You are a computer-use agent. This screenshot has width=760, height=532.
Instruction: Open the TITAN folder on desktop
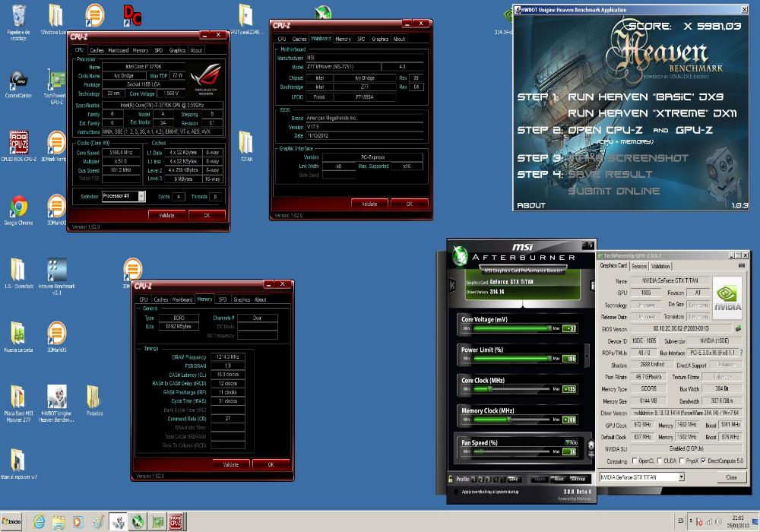pos(246,147)
